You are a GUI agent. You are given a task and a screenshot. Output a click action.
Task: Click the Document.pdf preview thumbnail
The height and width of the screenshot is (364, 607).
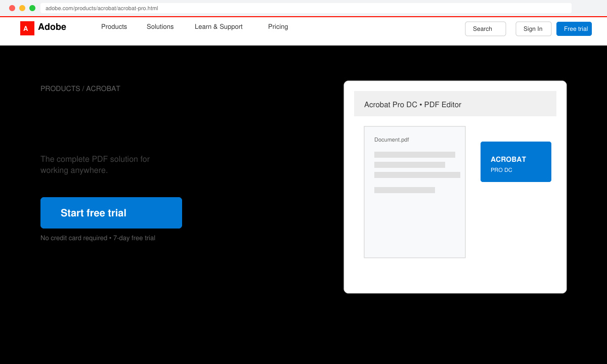coord(415,192)
